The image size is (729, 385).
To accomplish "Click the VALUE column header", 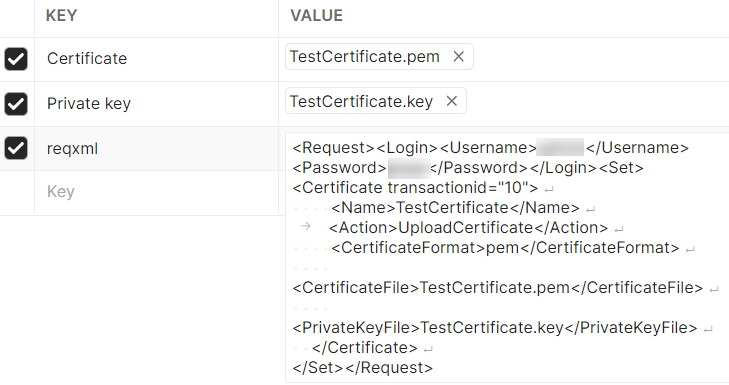I will 317,16.
